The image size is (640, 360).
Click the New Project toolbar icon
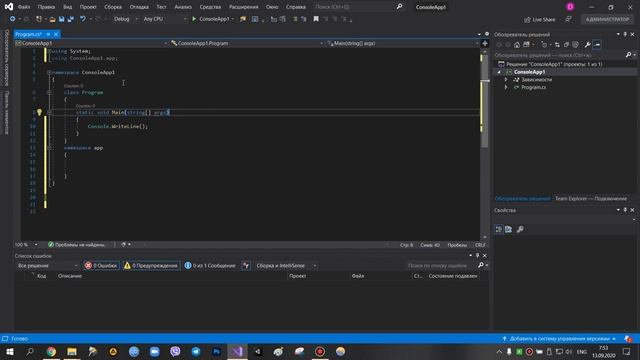[39, 19]
